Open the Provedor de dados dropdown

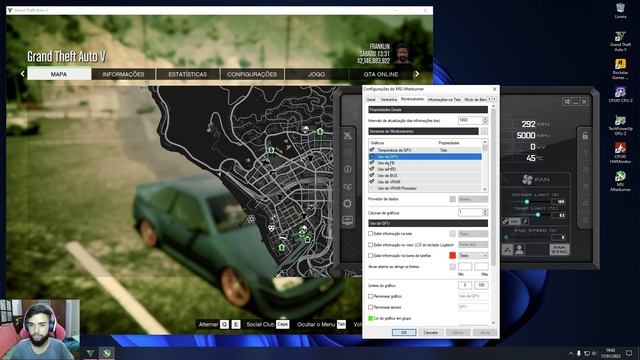(473, 199)
